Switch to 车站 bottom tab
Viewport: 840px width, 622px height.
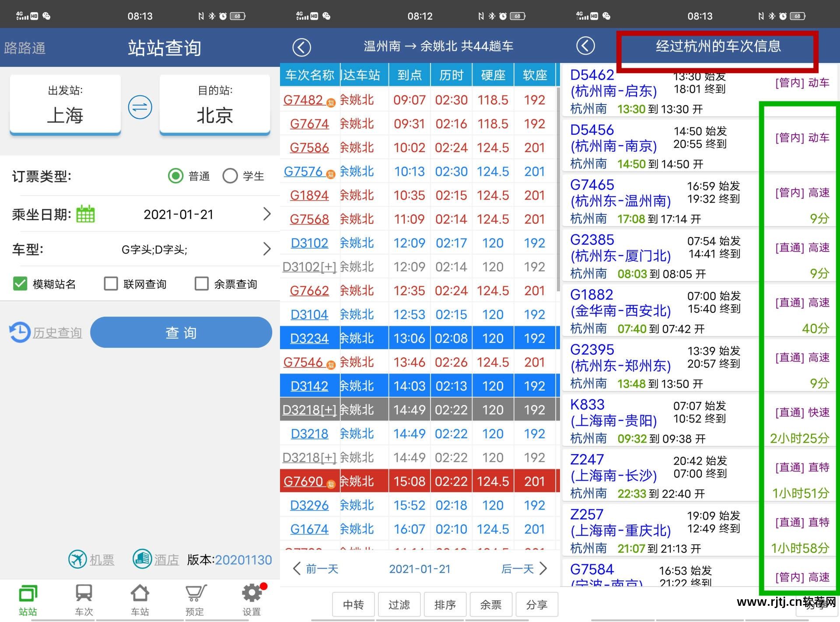140,600
